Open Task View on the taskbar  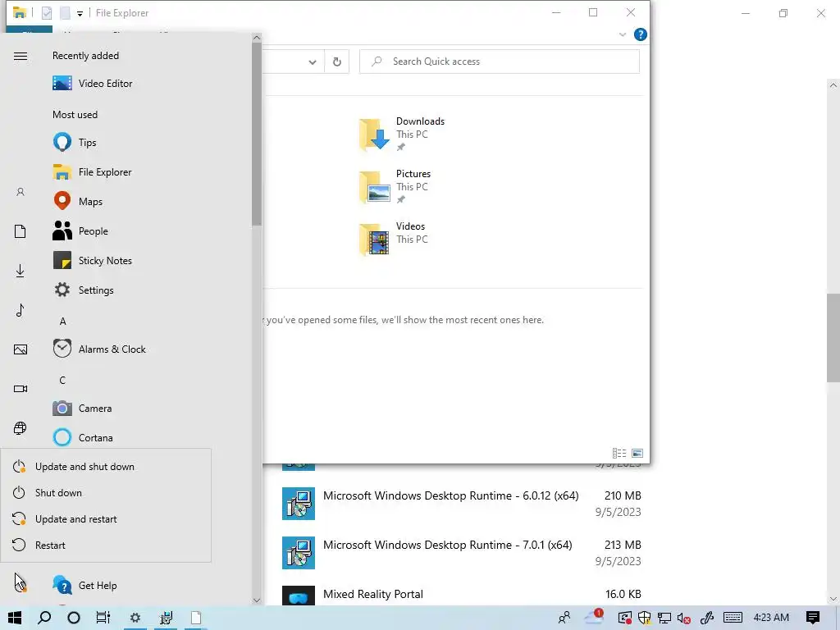[103, 618]
